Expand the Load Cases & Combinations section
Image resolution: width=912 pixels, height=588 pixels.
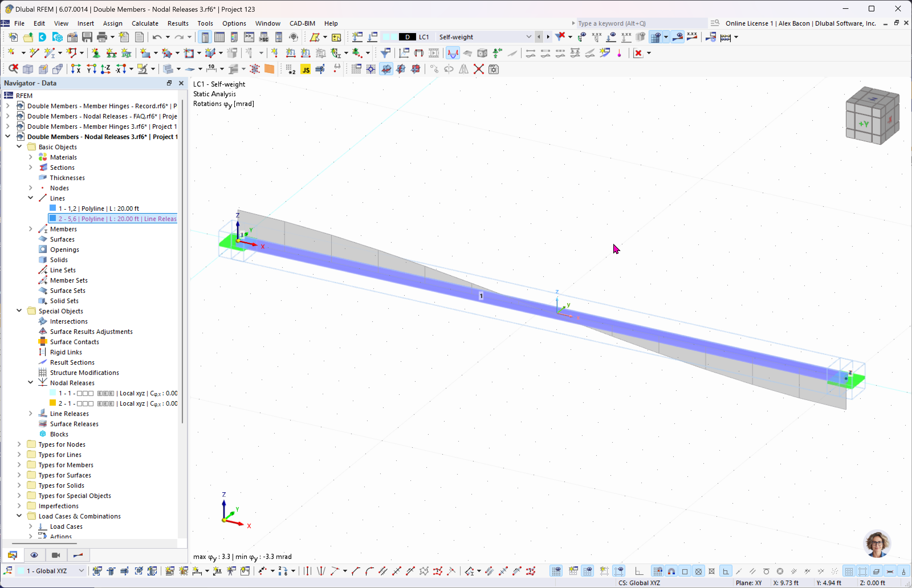click(x=19, y=516)
